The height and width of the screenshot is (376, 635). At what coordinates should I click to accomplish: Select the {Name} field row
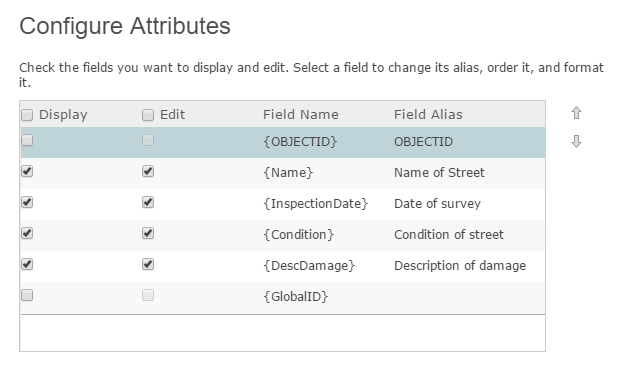tap(283, 173)
